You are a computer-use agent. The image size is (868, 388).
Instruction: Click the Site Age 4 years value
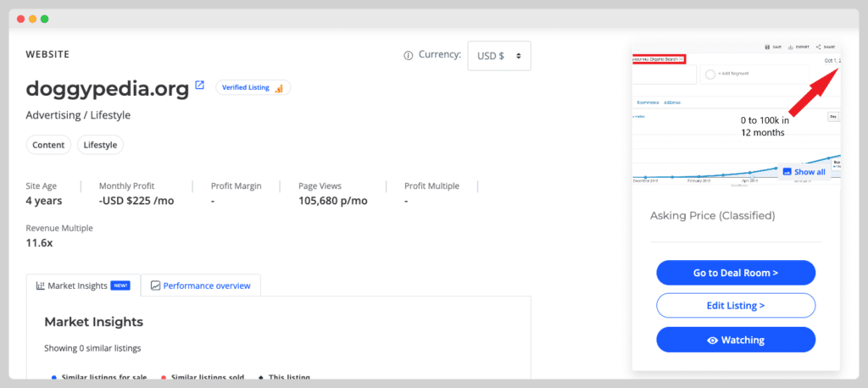pyautogui.click(x=44, y=201)
